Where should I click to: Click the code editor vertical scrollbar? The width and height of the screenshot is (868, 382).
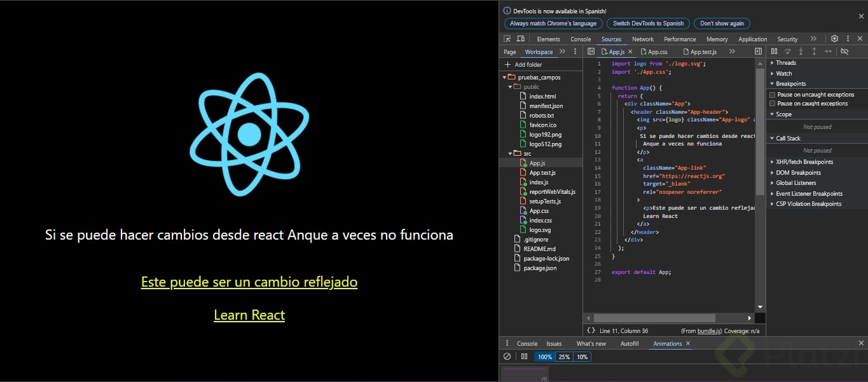pos(760,132)
